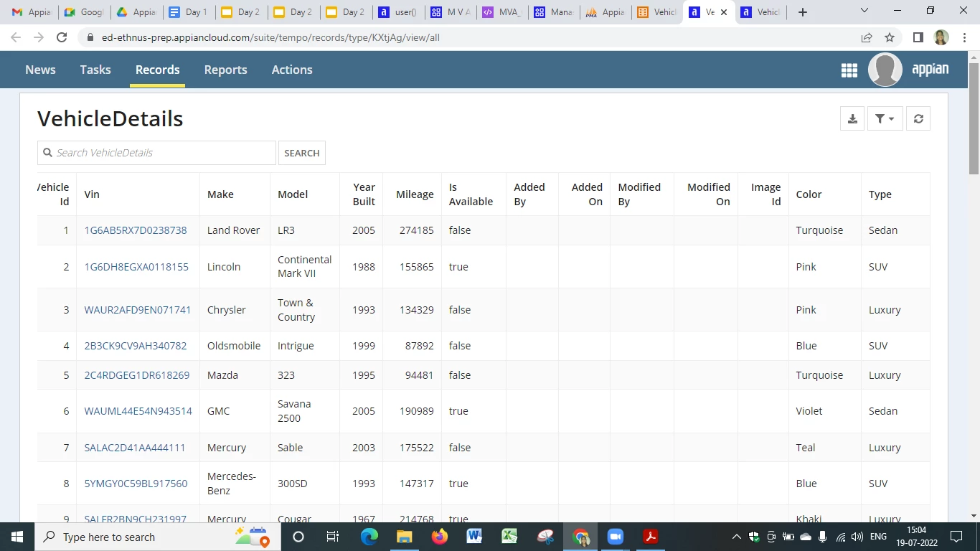Open Excel from taskbar
Viewport: 980px width, 551px height.
[x=509, y=537]
